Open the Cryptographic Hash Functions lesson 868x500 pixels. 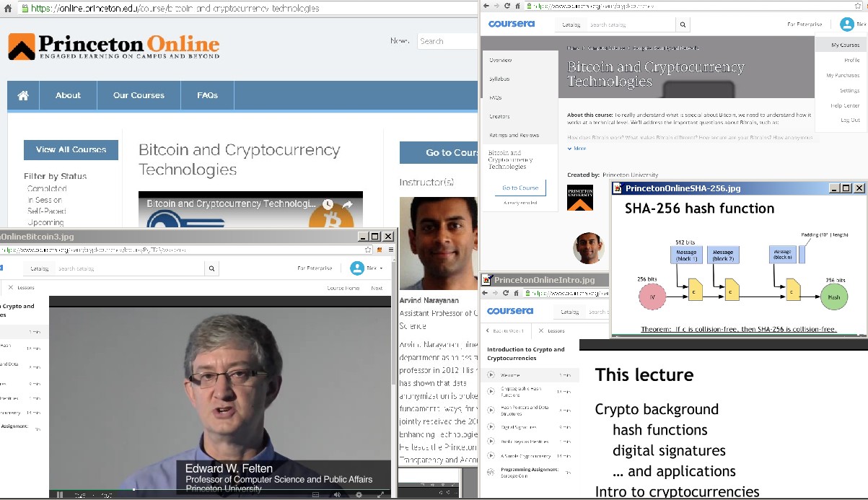530,392
